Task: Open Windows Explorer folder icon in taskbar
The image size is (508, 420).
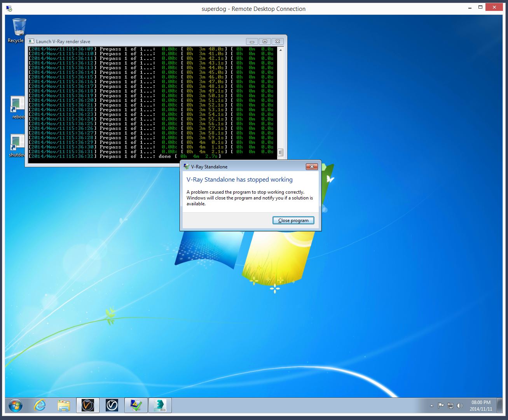Action: 64,406
